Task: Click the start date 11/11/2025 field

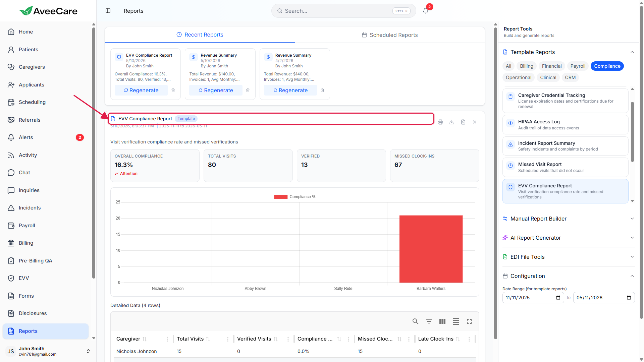Action: 533,298
